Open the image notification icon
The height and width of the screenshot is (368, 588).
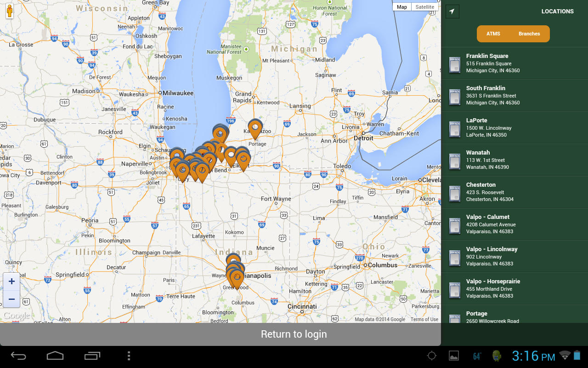coord(454,356)
